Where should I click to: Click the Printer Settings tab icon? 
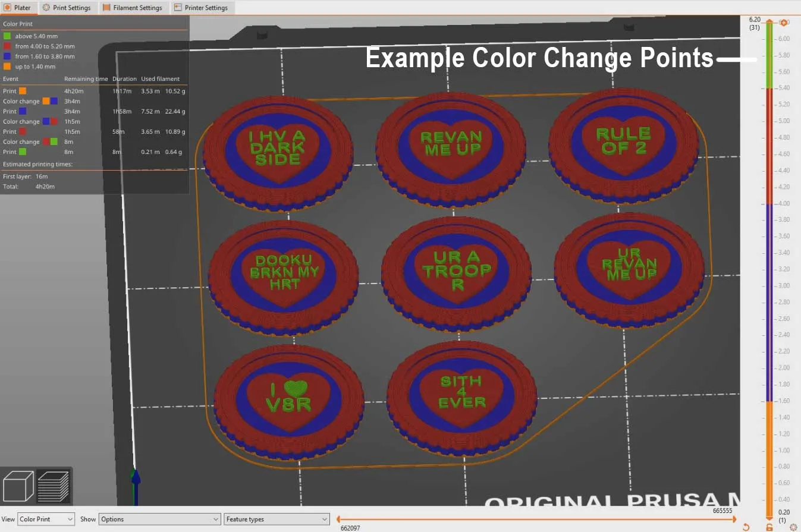tap(178, 8)
